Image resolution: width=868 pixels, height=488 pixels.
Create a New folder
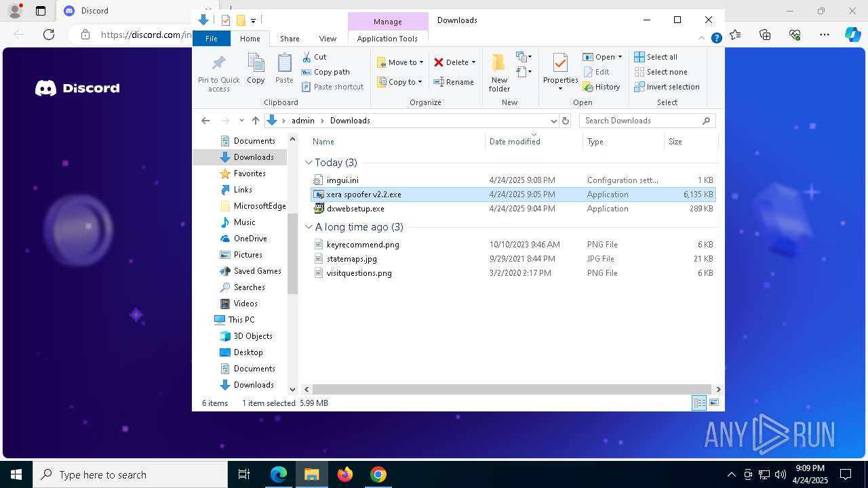pyautogui.click(x=499, y=73)
